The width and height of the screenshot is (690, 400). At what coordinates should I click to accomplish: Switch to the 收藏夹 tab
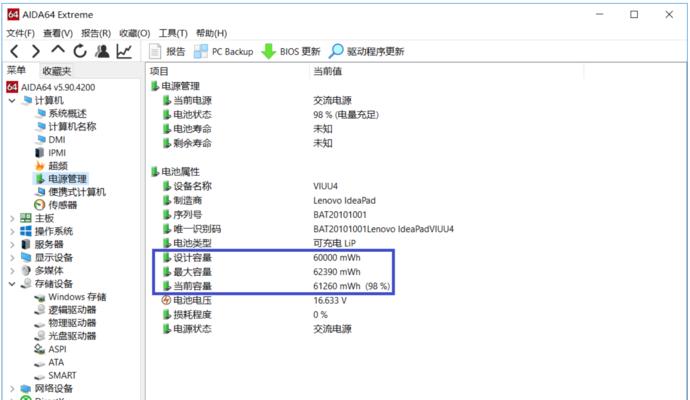pos(57,71)
